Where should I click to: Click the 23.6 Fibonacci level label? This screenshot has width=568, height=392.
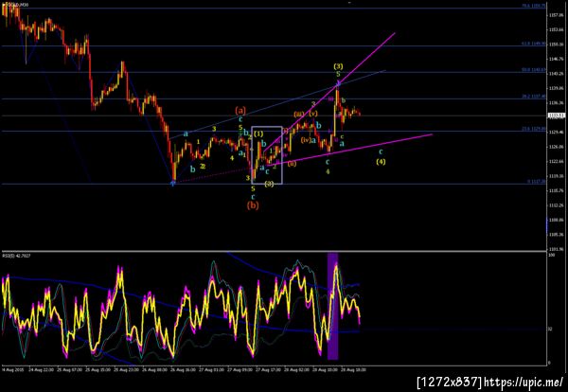tap(534, 129)
